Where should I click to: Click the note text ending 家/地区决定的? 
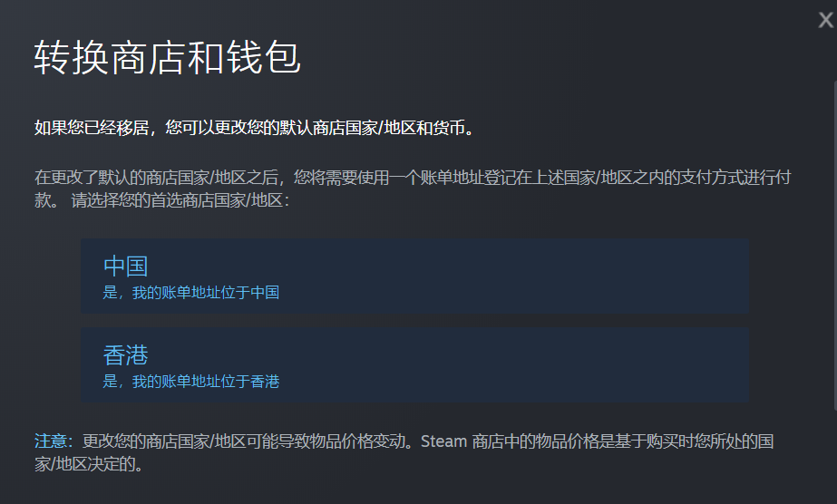tap(89, 464)
